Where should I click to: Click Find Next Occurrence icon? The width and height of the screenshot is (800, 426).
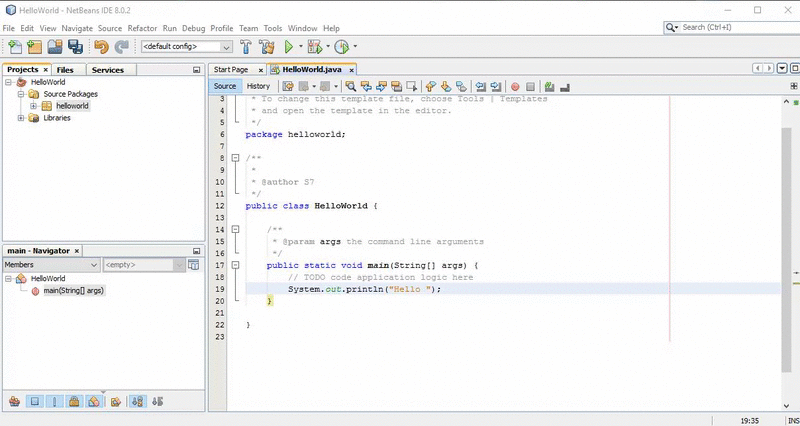381,86
